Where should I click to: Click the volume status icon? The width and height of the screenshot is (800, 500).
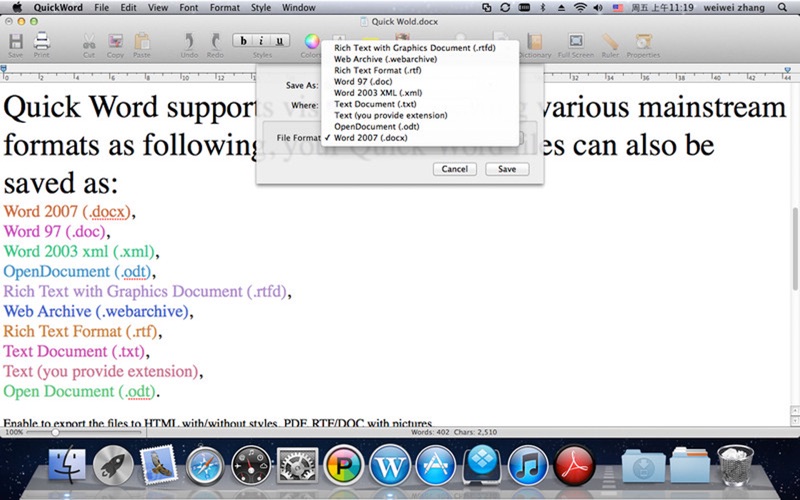pos(598,7)
